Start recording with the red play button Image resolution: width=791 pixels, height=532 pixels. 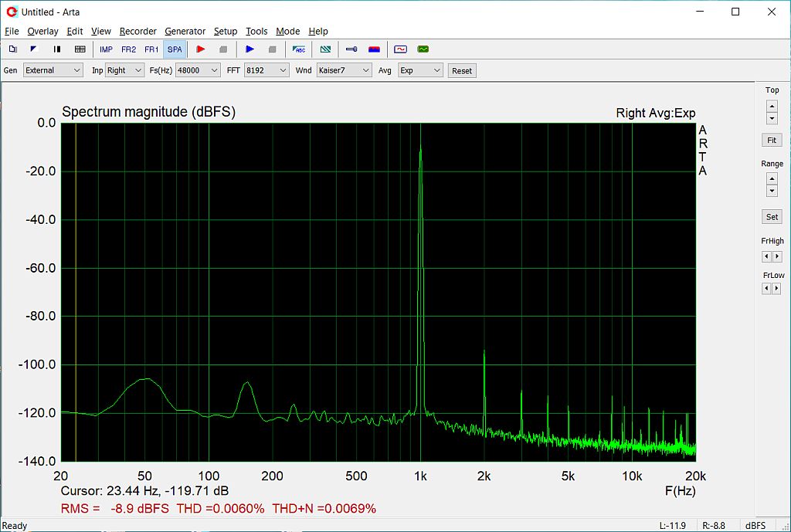point(200,49)
